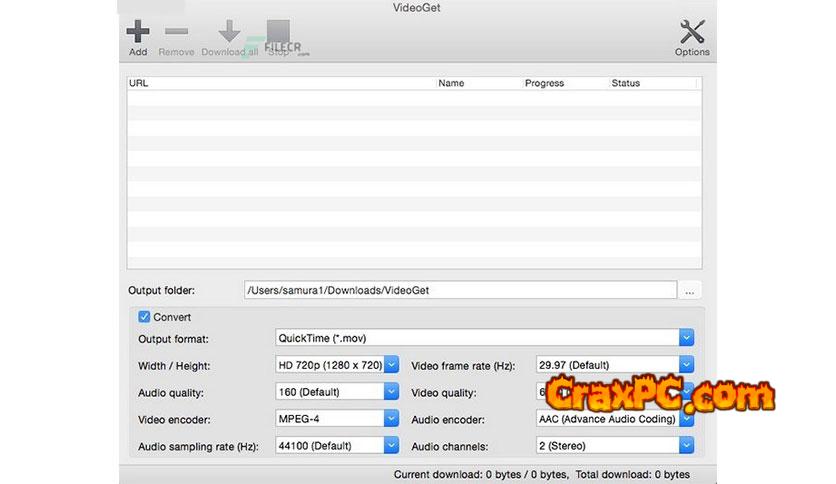The width and height of the screenshot is (836, 484).
Task: Open the Options tools icon
Action: click(x=692, y=33)
